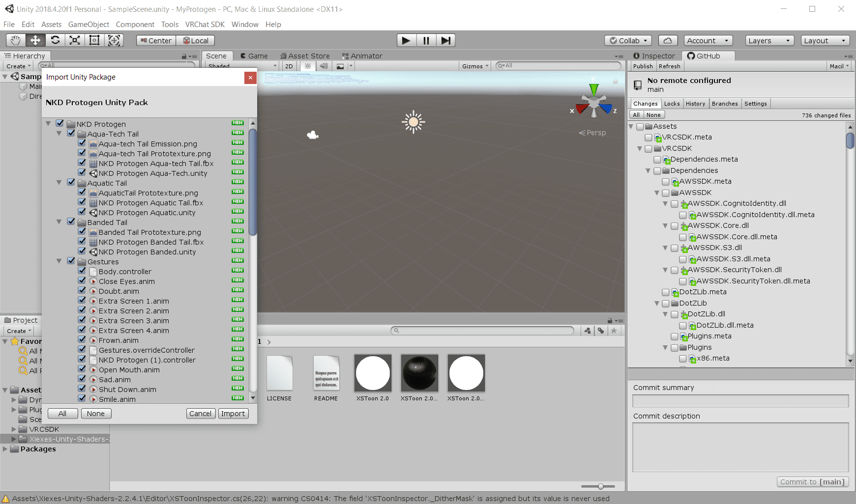
Task: Select the Scale tool in toolbar
Action: click(75, 40)
